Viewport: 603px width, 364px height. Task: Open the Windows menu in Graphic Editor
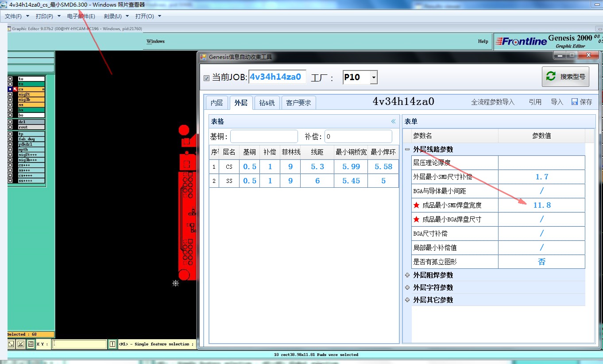point(155,41)
